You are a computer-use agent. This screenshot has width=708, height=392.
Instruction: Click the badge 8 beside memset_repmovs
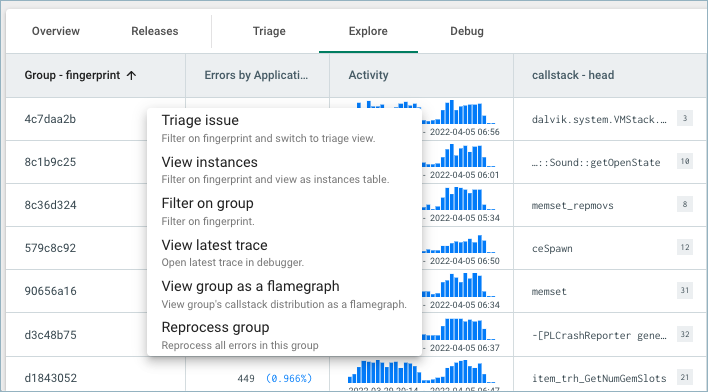[x=685, y=204]
